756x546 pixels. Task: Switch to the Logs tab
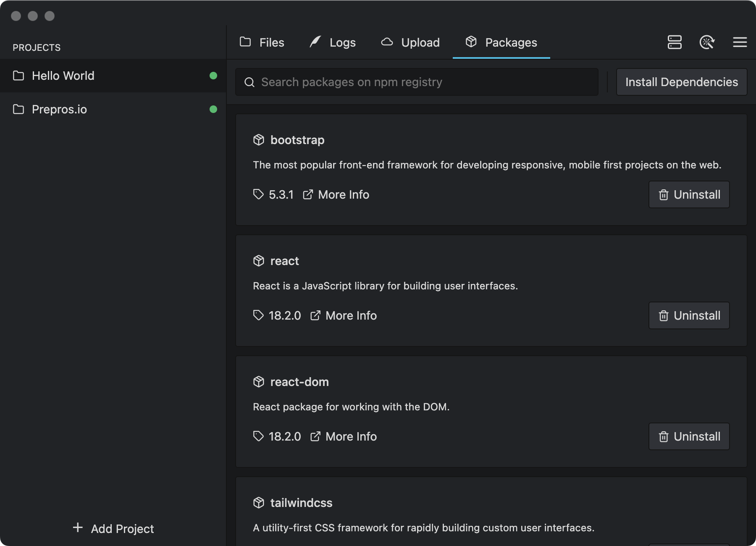[333, 42]
